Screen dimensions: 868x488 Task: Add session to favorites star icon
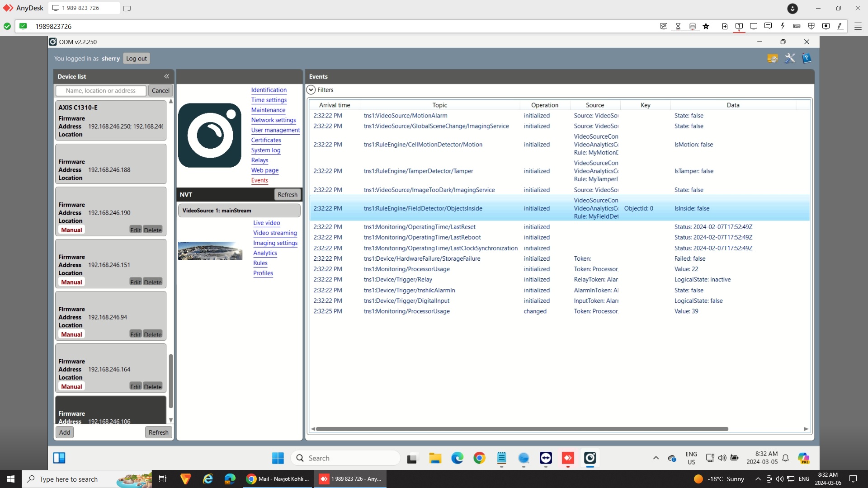tap(706, 26)
